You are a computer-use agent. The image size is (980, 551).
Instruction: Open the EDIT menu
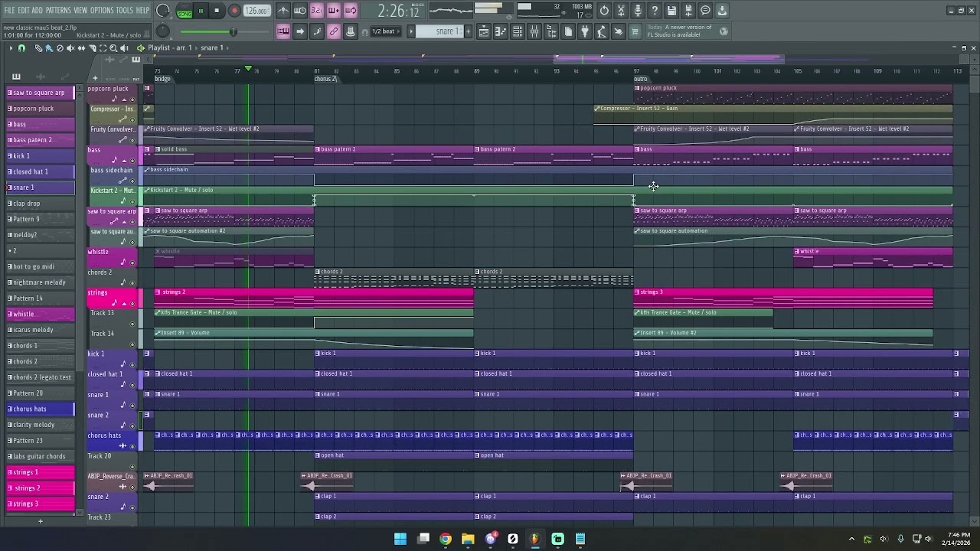click(24, 10)
